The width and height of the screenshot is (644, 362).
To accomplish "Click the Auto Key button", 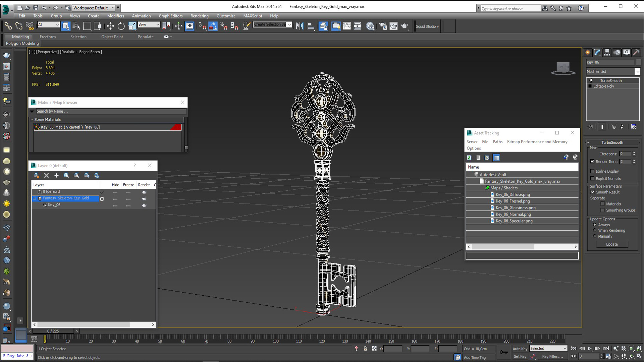I will coord(520,349).
